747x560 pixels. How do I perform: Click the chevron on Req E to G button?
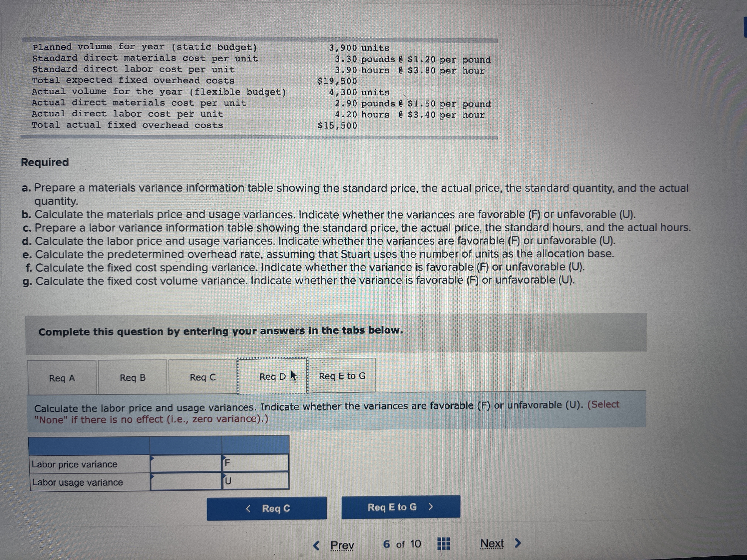click(x=431, y=507)
